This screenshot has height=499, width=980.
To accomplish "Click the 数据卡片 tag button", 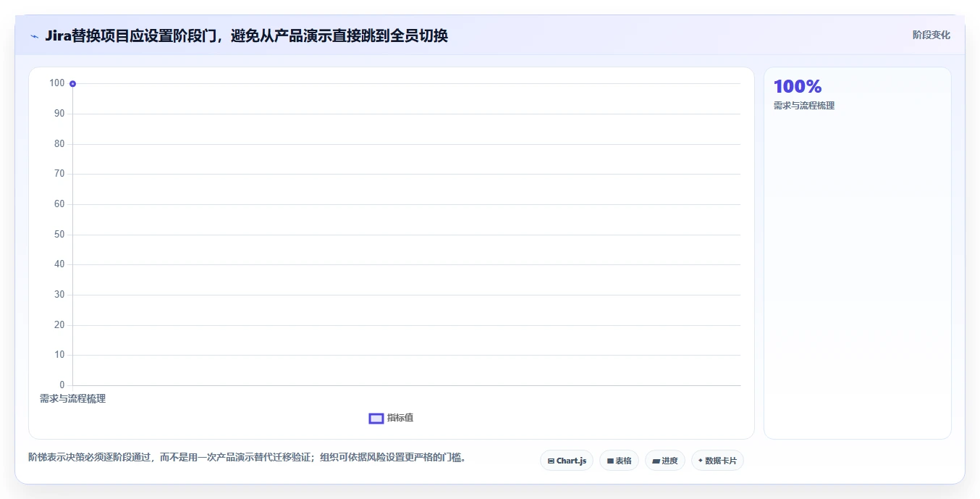I will click(x=717, y=461).
